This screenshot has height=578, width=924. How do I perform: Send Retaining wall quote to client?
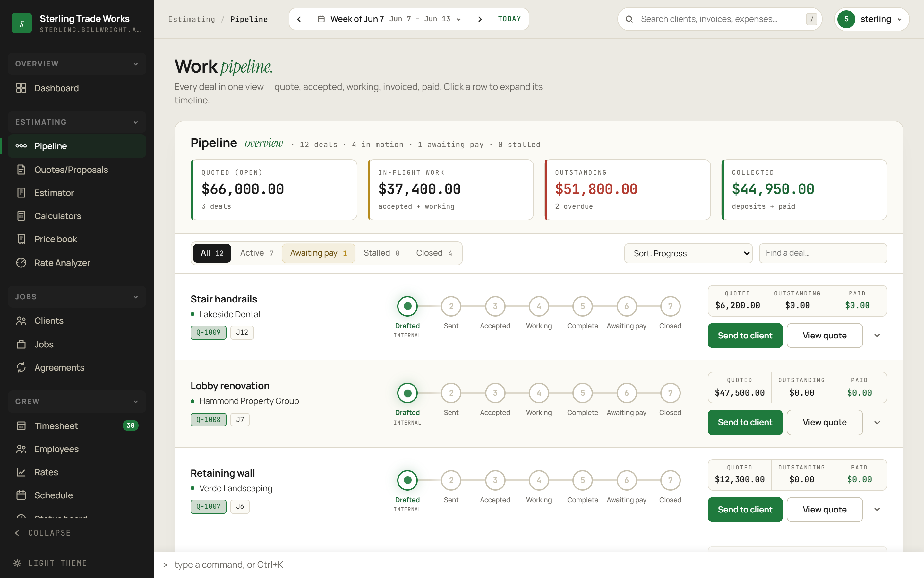pos(745,510)
